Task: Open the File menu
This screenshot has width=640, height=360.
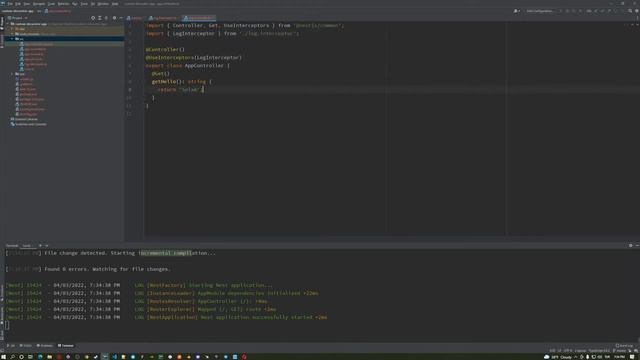Action: (10, 4)
